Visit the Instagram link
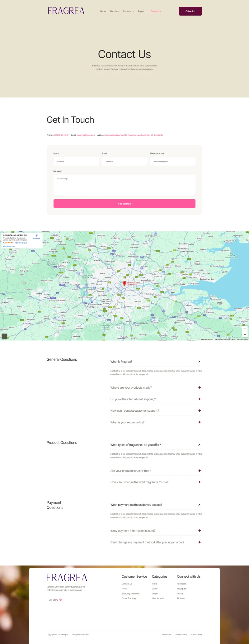The width and height of the screenshot is (249, 644). [x=182, y=589]
